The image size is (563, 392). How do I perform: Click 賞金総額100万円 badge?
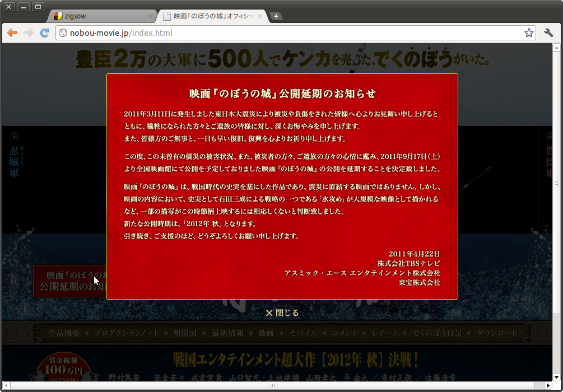click(x=64, y=367)
